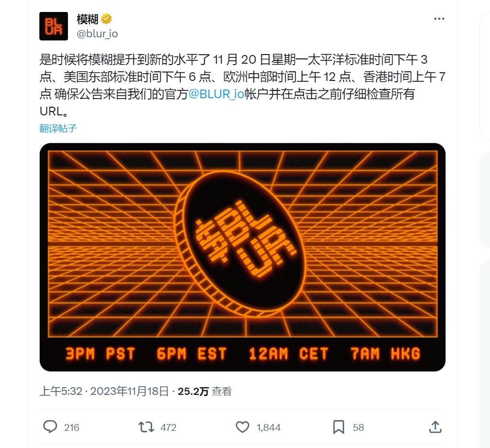Click the 模糊 display name
This screenshot has height=448, width=490.
coord(88,19)
